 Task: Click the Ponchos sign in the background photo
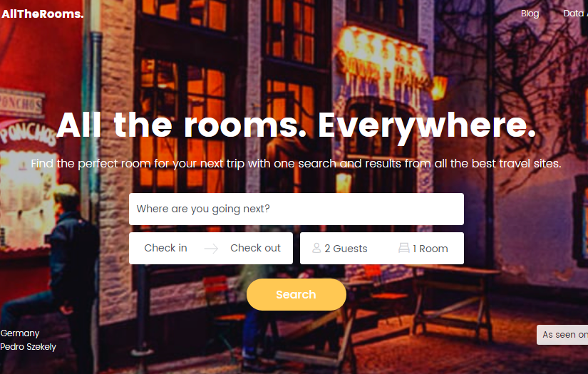coord(27,133)
